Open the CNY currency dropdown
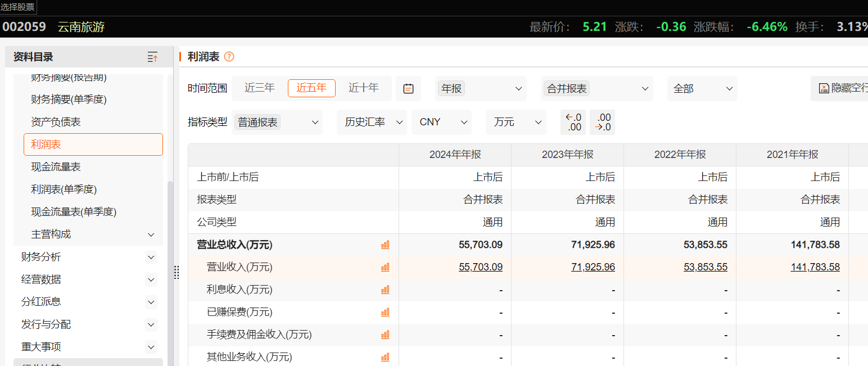The width and height of the screenshot is (868, 366). coord(441,122)
